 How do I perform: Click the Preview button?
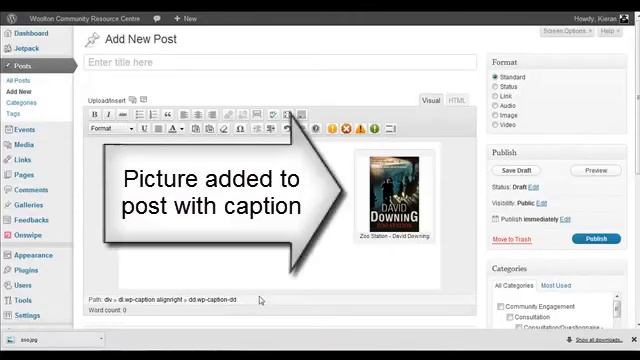596,171
